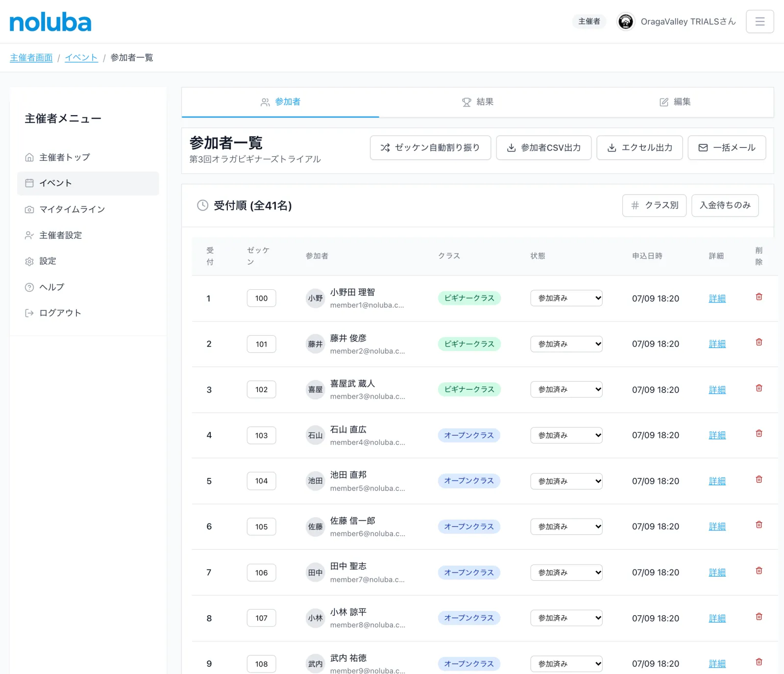Switch to the 結果 tab
The height and width of the screenshot is (674, 784).
(x=478, y=102)
